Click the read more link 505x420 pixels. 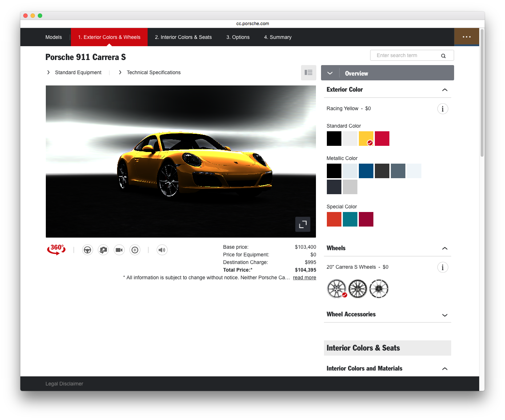[x=304, y=277]
